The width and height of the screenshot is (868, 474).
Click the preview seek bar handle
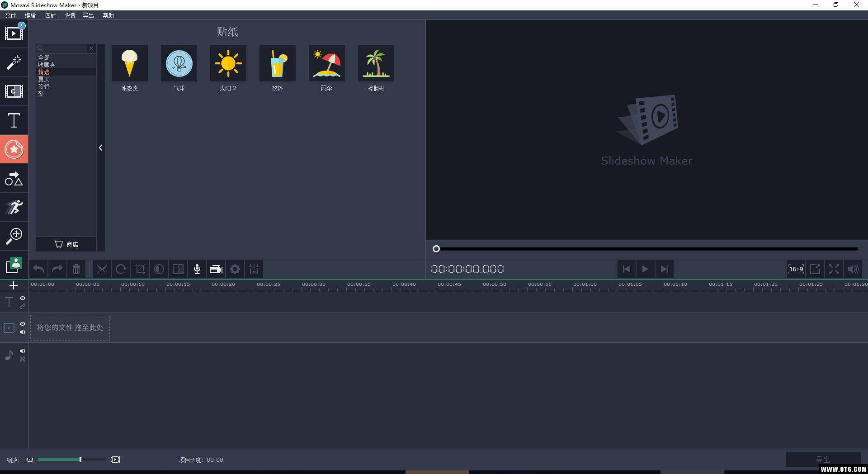click(436, 249)
